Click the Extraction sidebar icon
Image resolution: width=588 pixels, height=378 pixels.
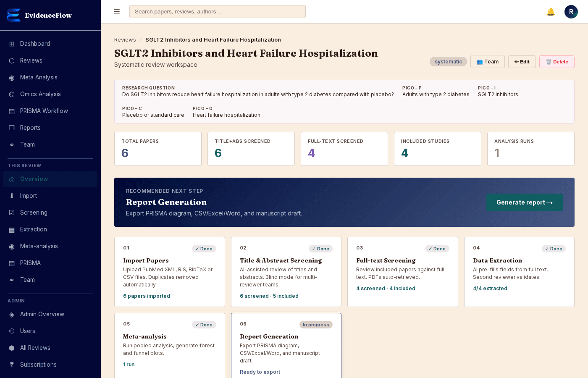click(12, 229)
